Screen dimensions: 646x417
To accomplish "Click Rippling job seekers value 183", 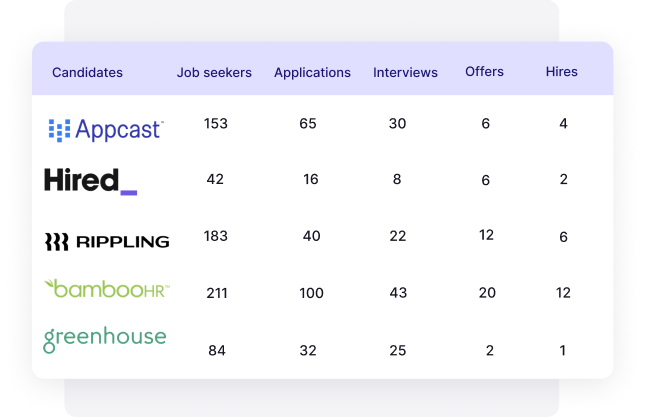I will coord(215,236).
